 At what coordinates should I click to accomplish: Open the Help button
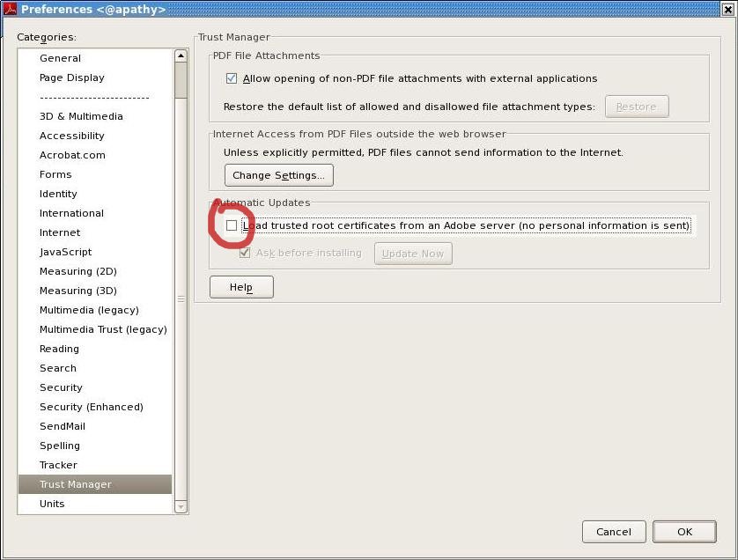point(240,287)
